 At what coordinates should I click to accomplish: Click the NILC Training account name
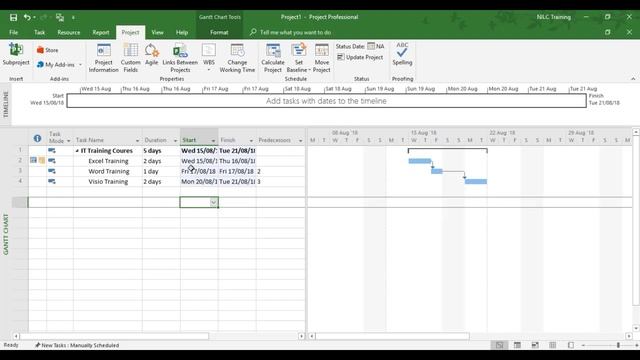pyautogui.click(x=553, y=17)
